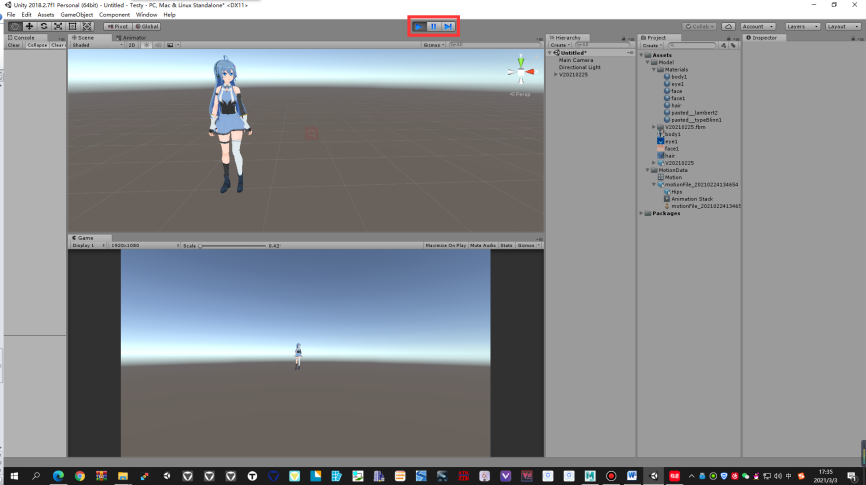866x485 pixels.
Task: Toggle Pivot handle position
Action: (117, 27)
